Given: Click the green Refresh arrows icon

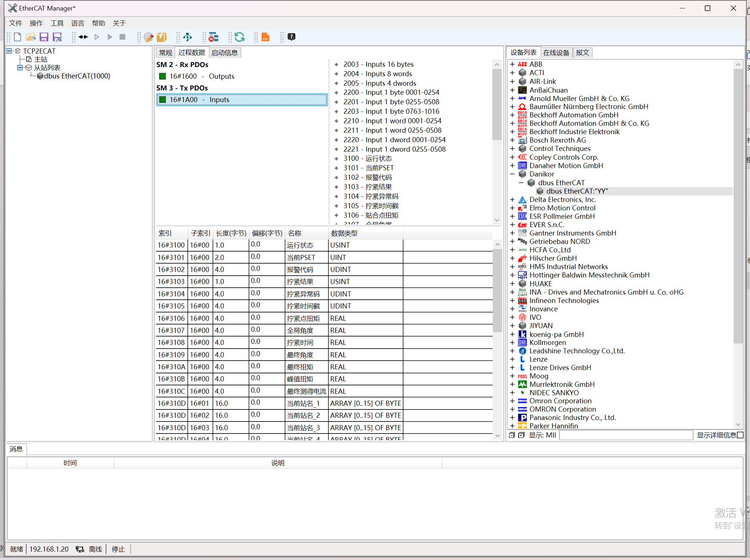Looking at the screenshot, I should point(239,37).
